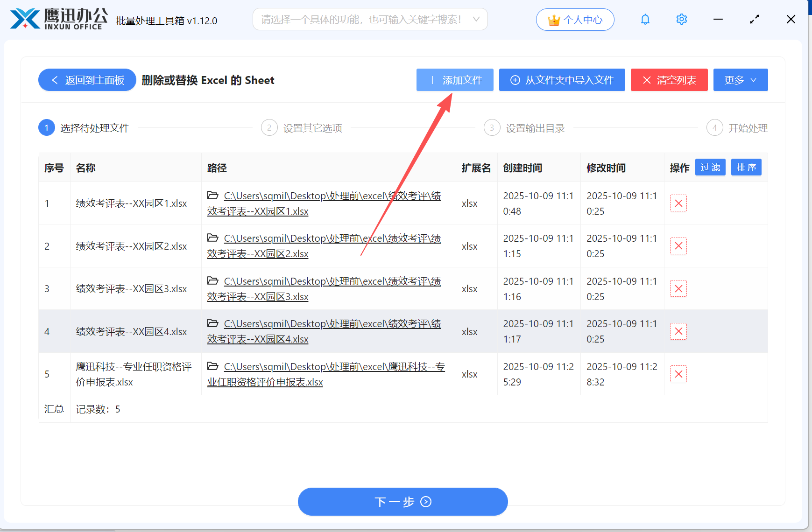
Task: Open the folder icon for 绩效考评表--XX园区4.xlsx
Action: 213,323
